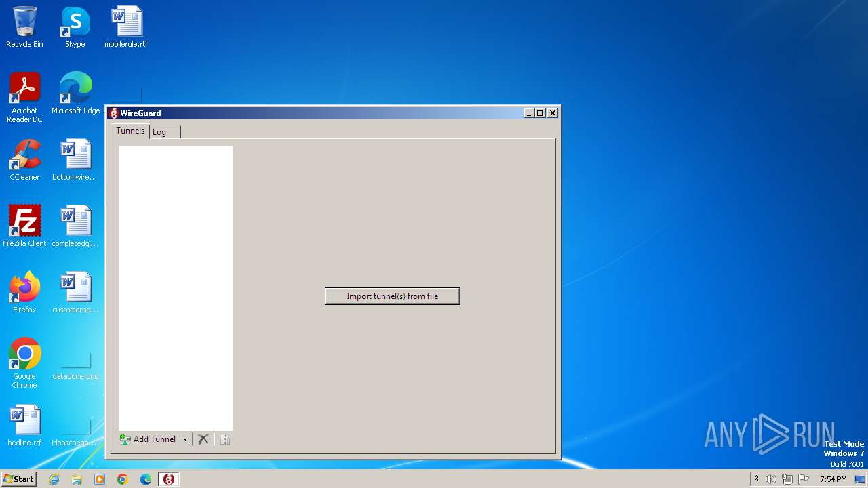The height and width of the screenshot is (488, 868).
Task: Click the export tunnels to zip icon
Action: (x=225, y=439)
